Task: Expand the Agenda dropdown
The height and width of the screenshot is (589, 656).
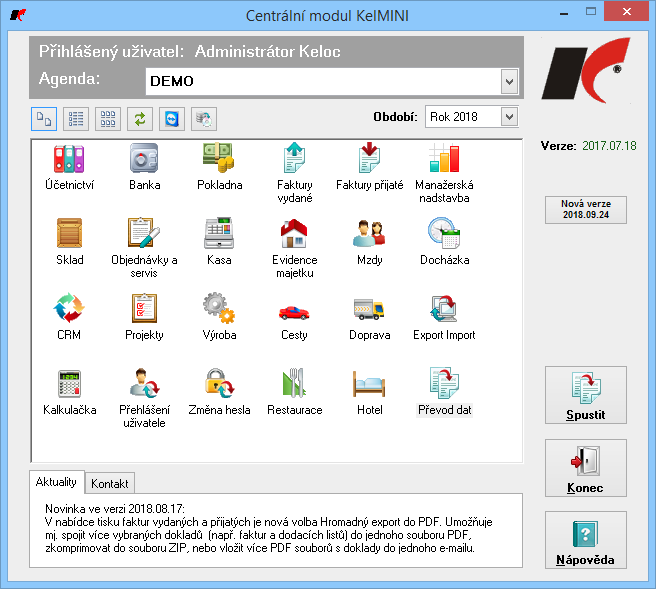Action: pyautogui.click(x=508, y=81)
